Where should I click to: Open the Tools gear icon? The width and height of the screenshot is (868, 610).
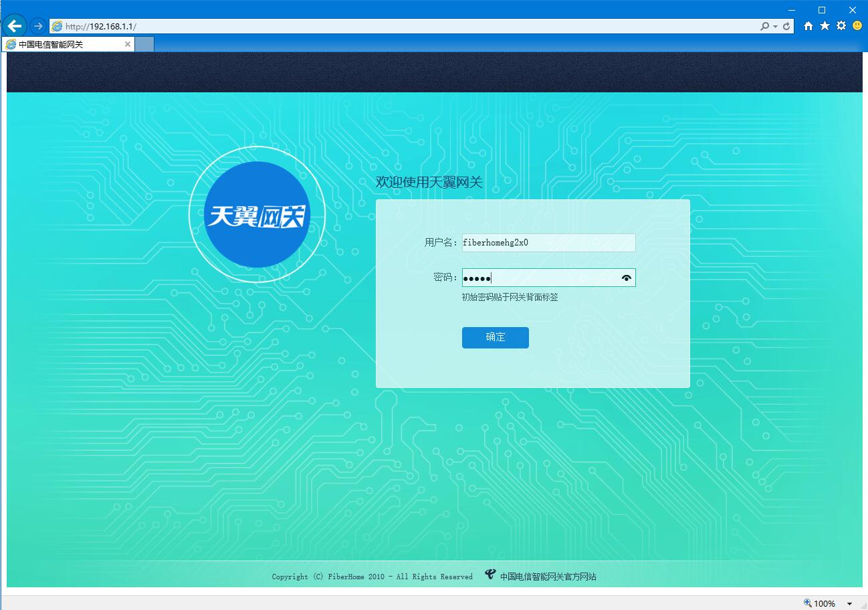[841, 25]
